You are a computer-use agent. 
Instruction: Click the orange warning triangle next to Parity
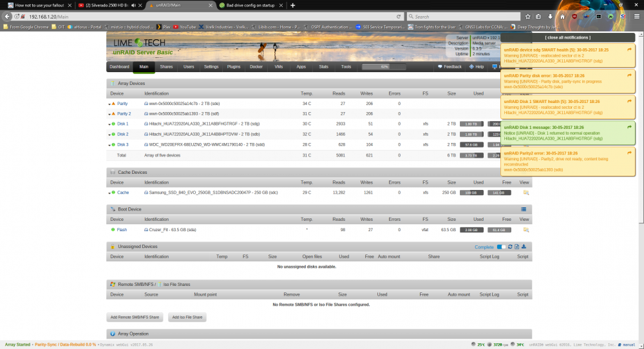coord(114,104)
